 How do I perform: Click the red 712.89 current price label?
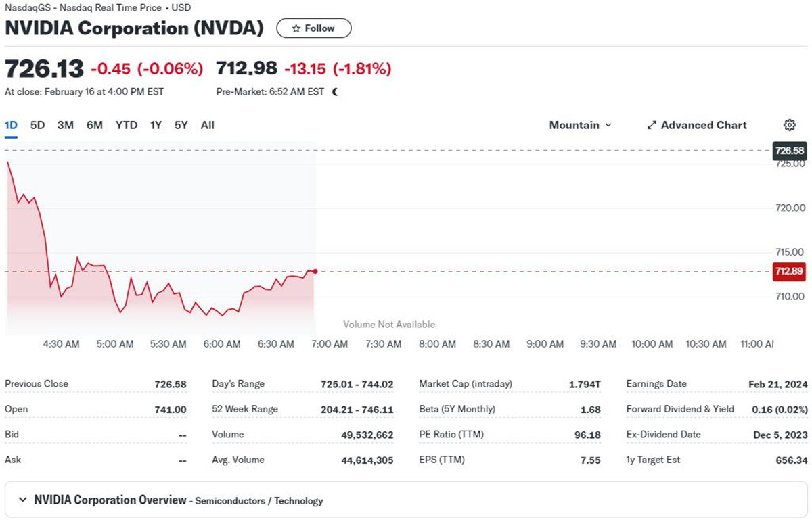tap(790, 272)
